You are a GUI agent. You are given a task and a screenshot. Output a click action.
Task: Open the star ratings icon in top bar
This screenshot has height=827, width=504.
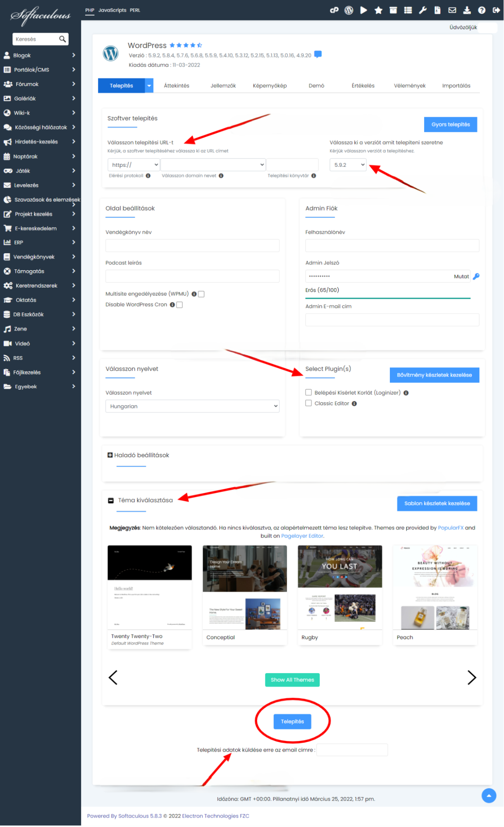[378, 10]
